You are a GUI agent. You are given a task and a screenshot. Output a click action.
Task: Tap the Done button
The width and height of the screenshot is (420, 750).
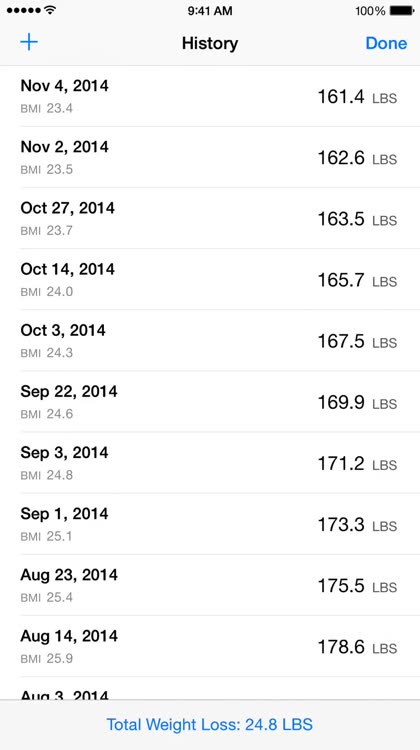point(386,43)
